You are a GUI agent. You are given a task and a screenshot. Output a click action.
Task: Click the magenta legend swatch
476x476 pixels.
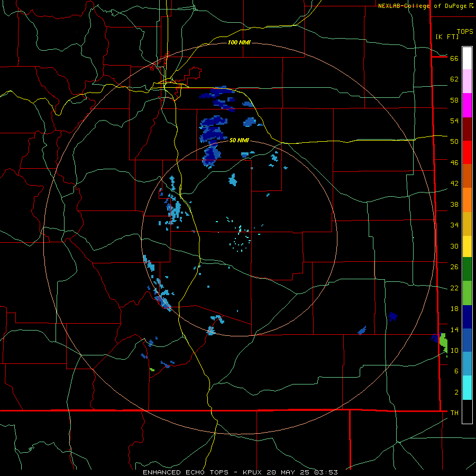[x=467, y=105]
